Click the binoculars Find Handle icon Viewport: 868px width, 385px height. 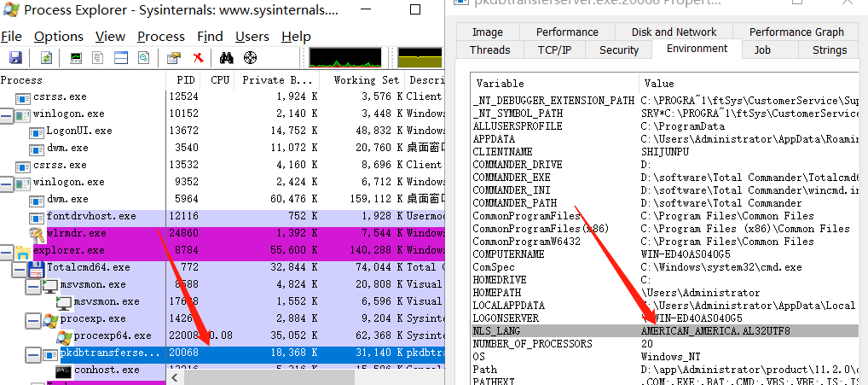[227, 57]
